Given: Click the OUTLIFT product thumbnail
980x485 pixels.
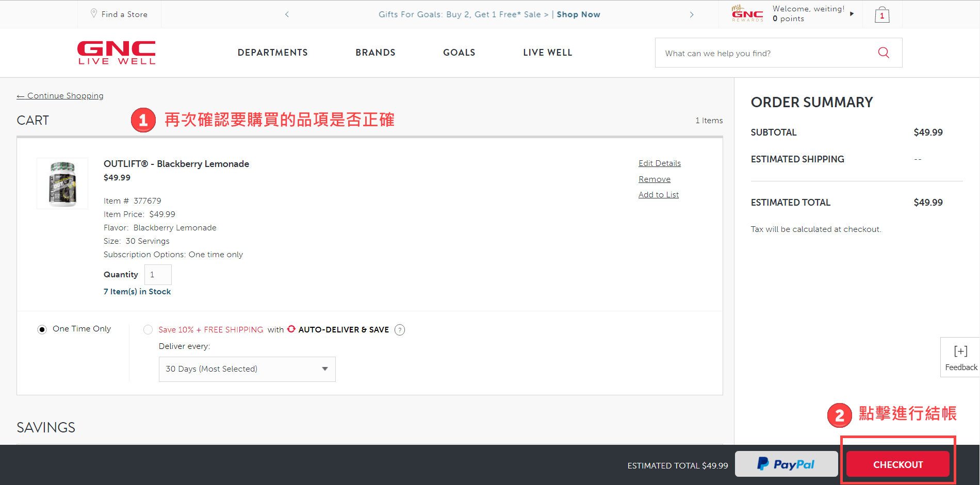Looking at the screenshot, I should [62, 183].
